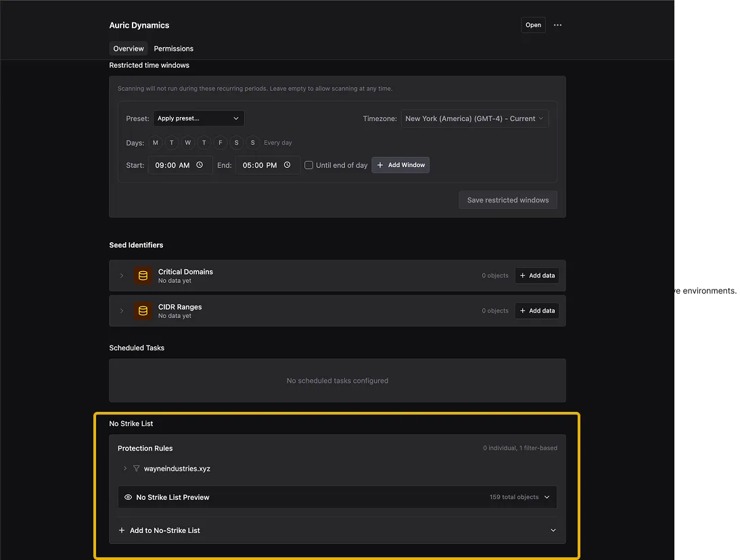Click the Protection Rules heading
740x560 pixels.
click(x=145, y=448)
